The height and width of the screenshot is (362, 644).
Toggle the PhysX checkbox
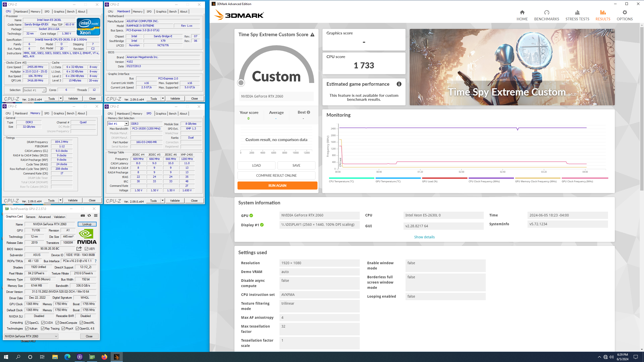pos(63,329)
